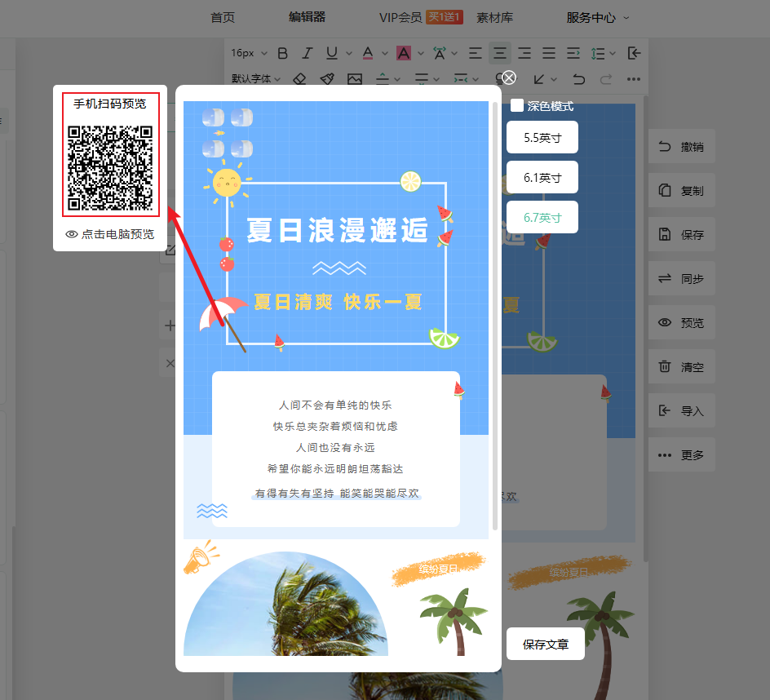Screen dimensions: 770x700
Task: Click the underline icon
Action: coord(332,53)
